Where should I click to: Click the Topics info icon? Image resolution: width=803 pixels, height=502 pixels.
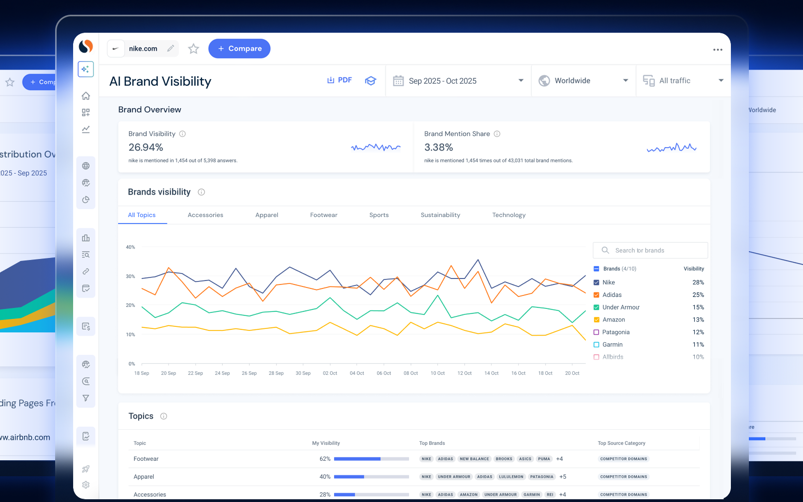point(163,416)
